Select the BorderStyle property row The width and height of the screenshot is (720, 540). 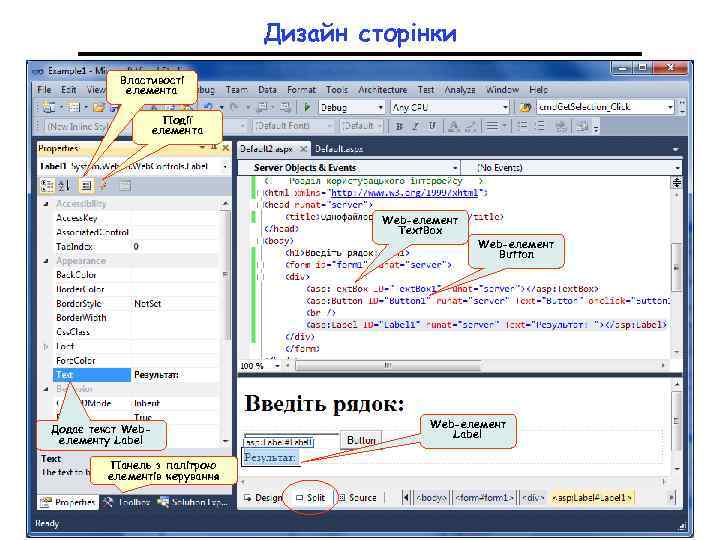(136, 304)
